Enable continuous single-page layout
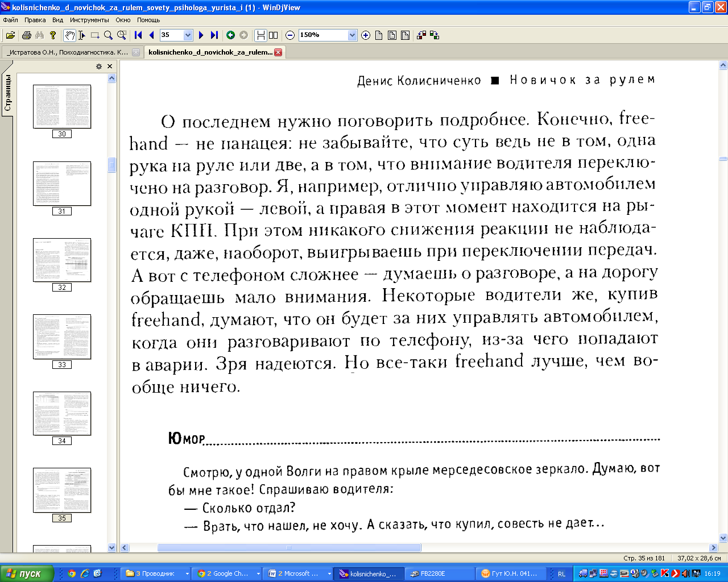Screen dimensions: 728x582 coord(260,35)
